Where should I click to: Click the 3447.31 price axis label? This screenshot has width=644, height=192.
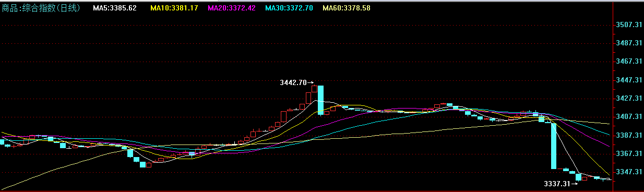point(629,80)
